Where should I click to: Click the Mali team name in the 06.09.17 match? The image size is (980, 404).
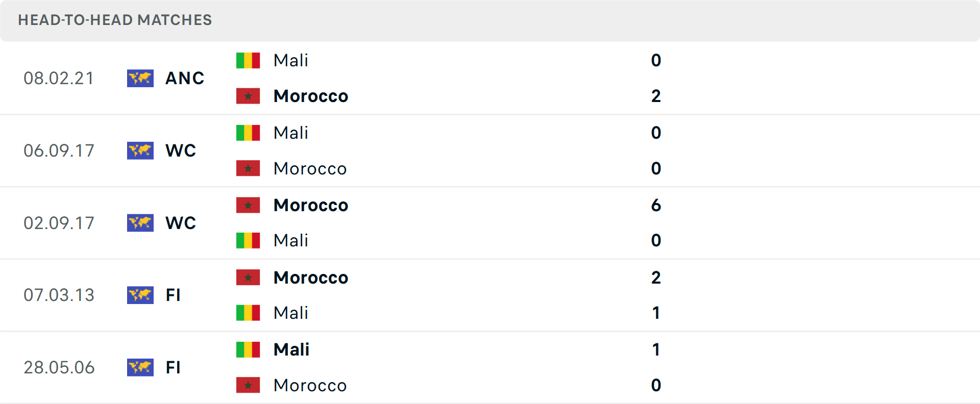291,133
